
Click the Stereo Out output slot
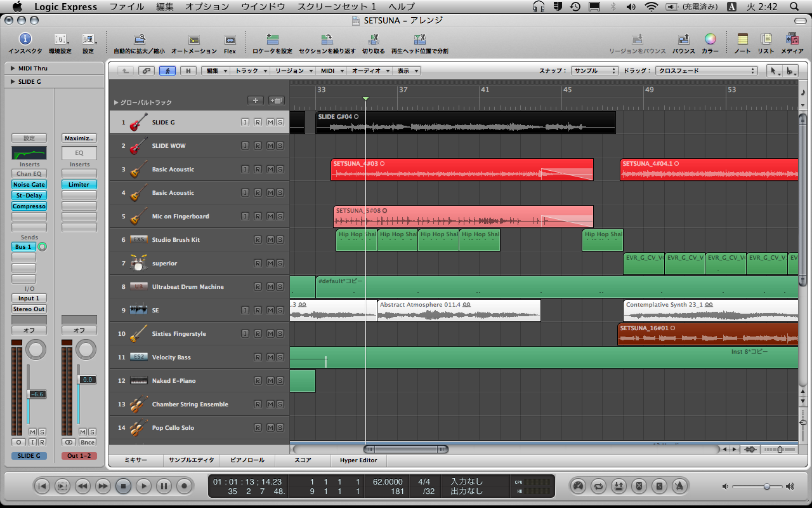(x=29, y=309)
